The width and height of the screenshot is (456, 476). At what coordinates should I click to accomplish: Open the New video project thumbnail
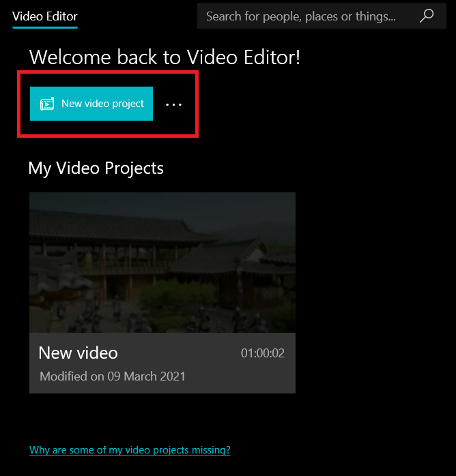(162, 263)
